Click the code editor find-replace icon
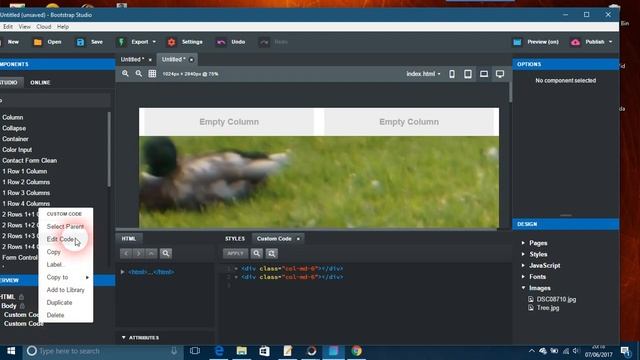Screen dimensions: 640x360 (x=271, y=253)
